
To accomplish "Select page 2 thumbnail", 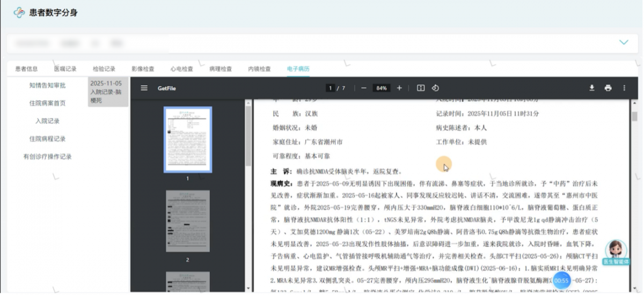I will (x=187, y=222).
